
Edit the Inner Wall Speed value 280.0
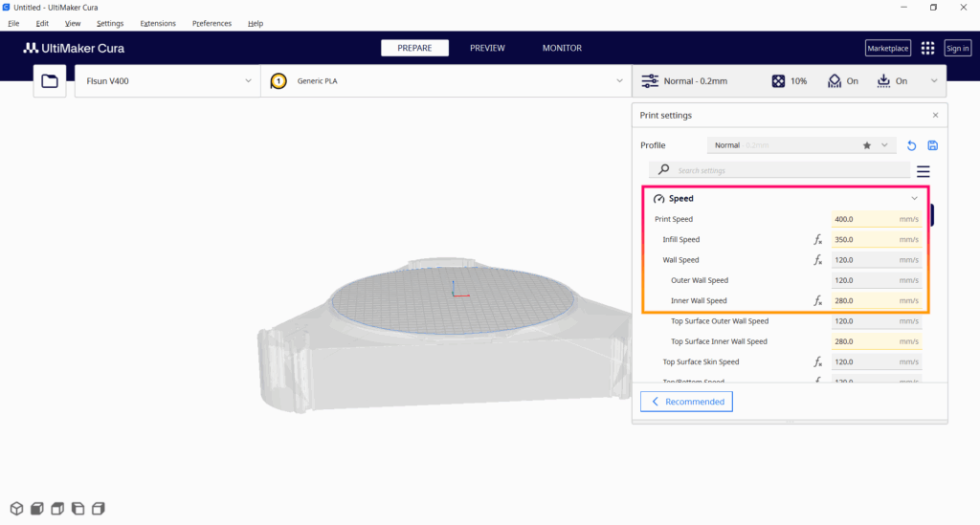click(x=877, y=301)
